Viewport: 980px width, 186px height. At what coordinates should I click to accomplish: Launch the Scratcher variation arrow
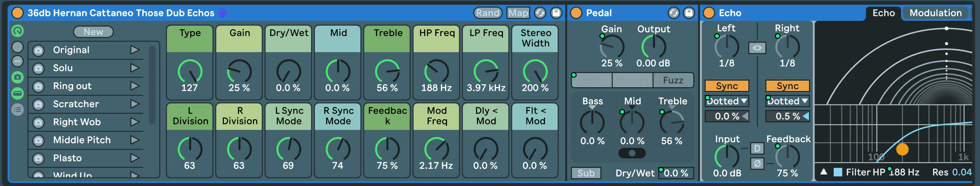click(x=135, y=104)
